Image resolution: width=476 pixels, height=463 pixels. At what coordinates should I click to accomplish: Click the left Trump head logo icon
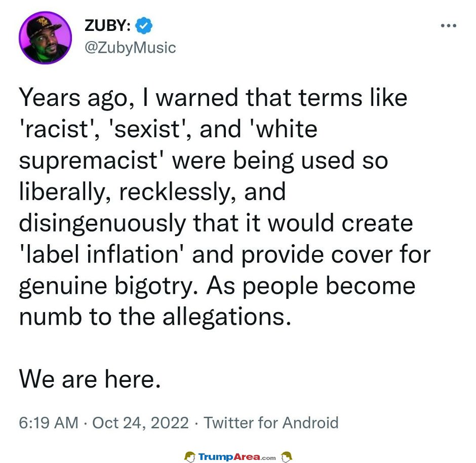coord(190,456)
